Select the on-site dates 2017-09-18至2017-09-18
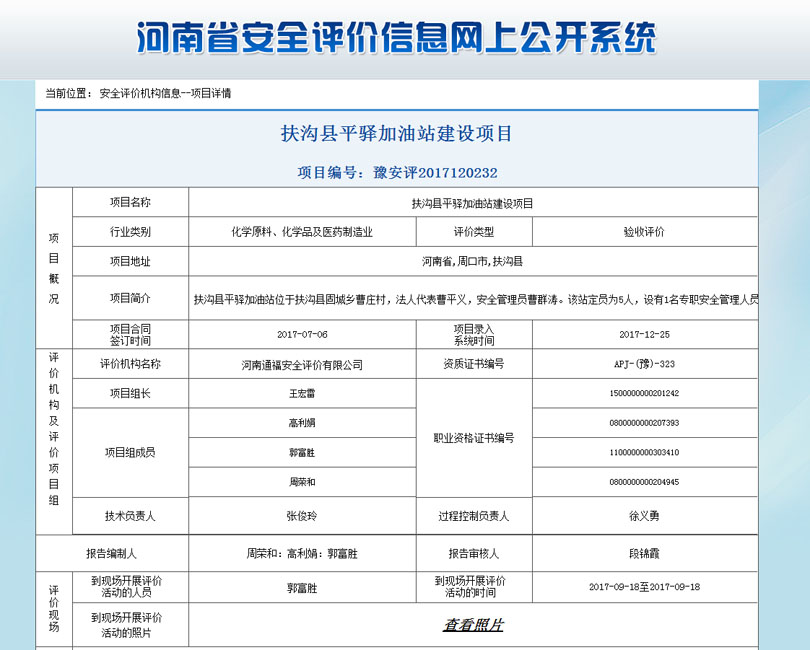The image size is (810, 650). (645, 587)
